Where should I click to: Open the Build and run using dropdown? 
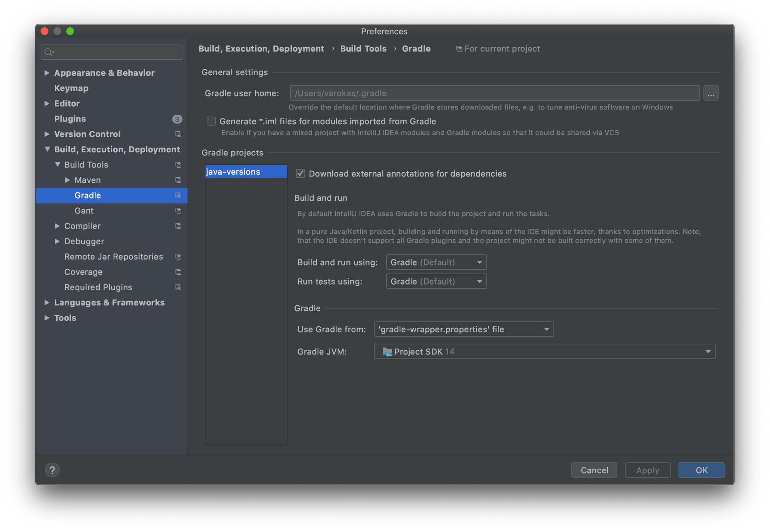[x=436, y=262]
